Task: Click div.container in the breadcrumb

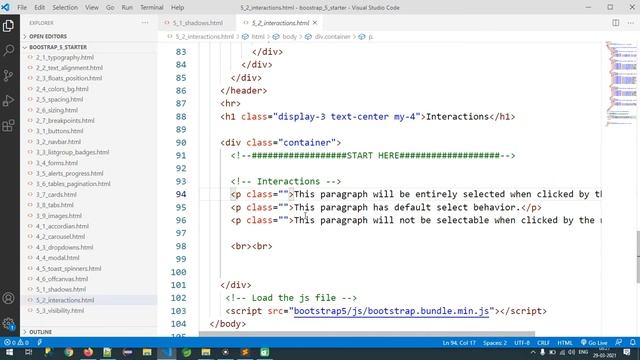Action: coord(332,37)
